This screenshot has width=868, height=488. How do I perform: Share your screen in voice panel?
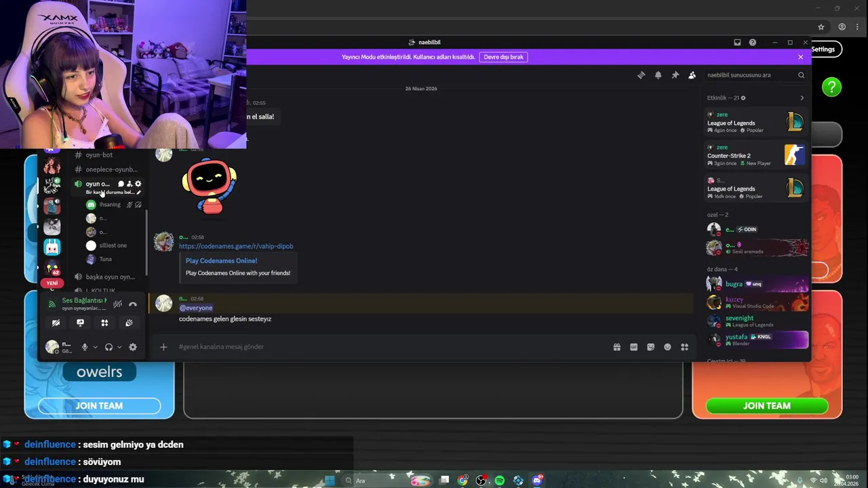pyautogui.click(x=80, y=323)
